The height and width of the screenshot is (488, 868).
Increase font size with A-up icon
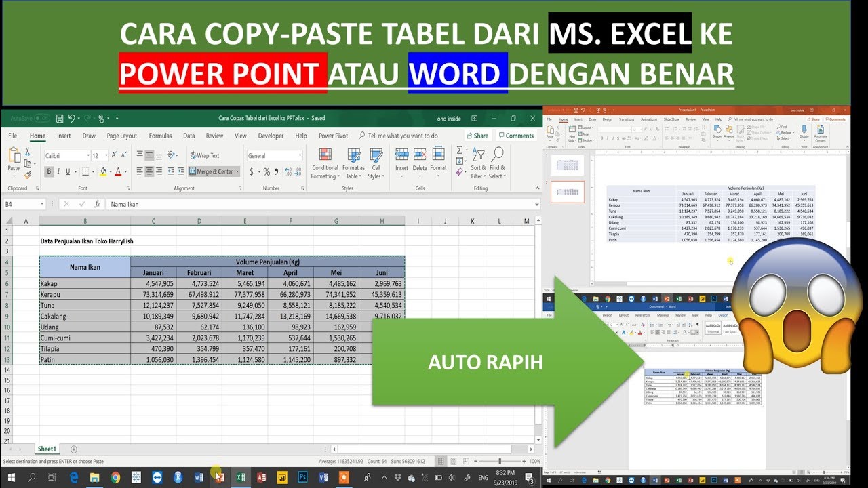[115, 155]
